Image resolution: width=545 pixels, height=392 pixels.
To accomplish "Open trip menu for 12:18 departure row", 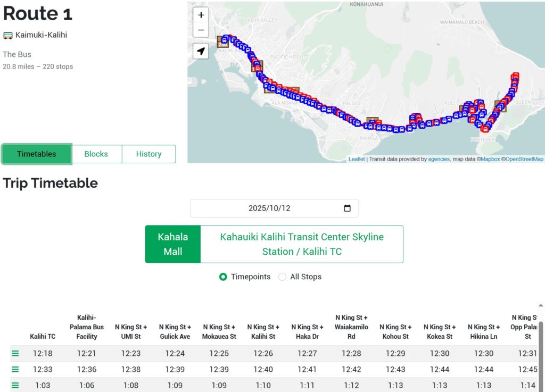I will [15, 353].
